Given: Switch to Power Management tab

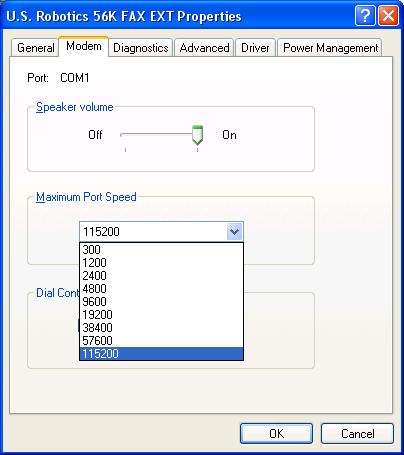Looking at the screenshot, I should point(330,48).
